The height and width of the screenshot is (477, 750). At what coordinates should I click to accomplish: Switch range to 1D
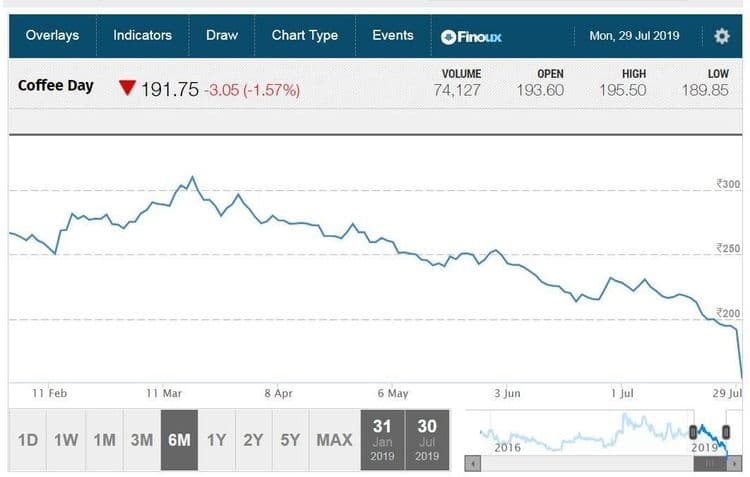pos(28,440)
